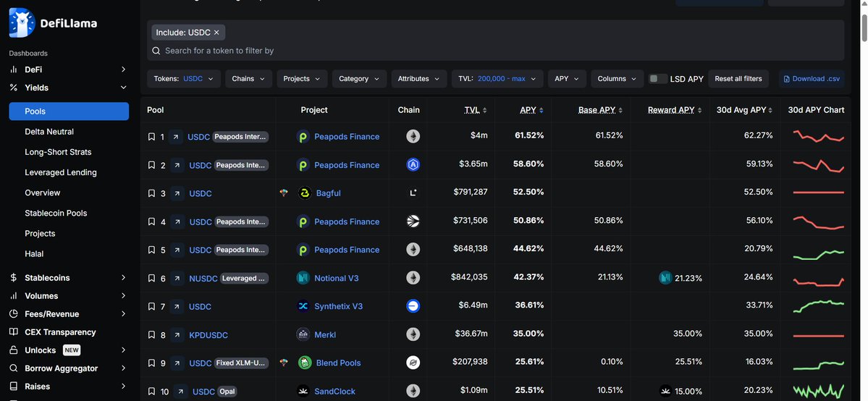Image resolution: width=868 pixels, height=401 pixels.
Task: Click the Notional V3 project logo
Action: pyautogui.click(x=303, y=278)
